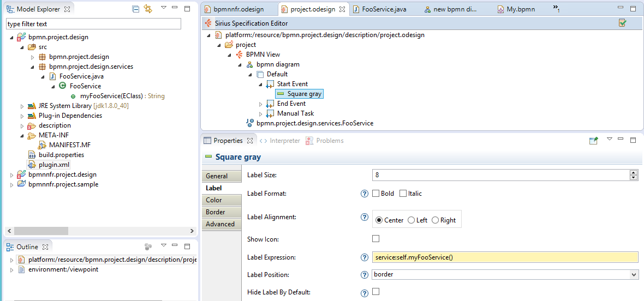The image size is (644, 301).
Task: Pin the Properties view to selection
Action: point(593,141)
